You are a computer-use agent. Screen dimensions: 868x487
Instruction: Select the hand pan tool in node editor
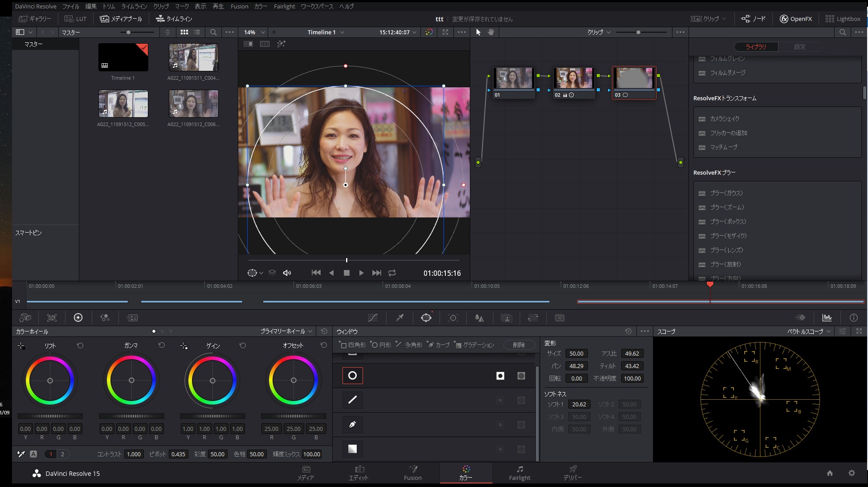tap(491, 32)
